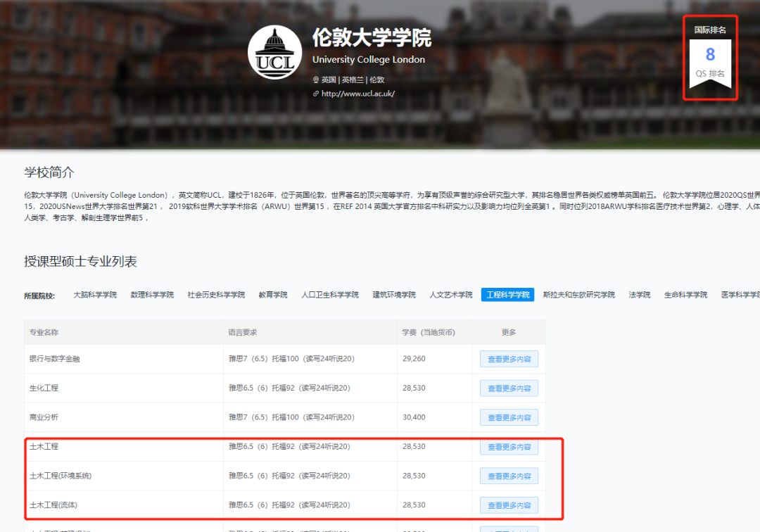The height and width of the screenshot is (532, 760).
Task: Click the location pin icon beside 英国
Action: click(315, 80)
